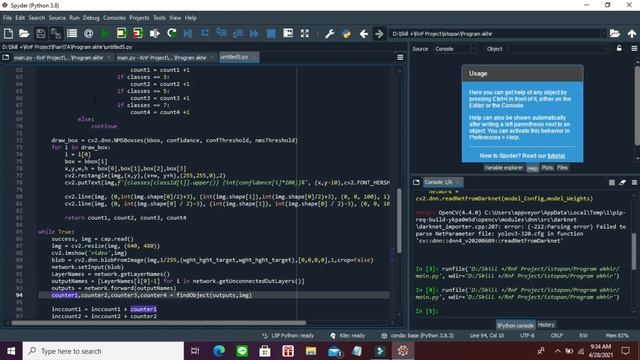Save the current file
640x360 pixels.
point(40,33)
